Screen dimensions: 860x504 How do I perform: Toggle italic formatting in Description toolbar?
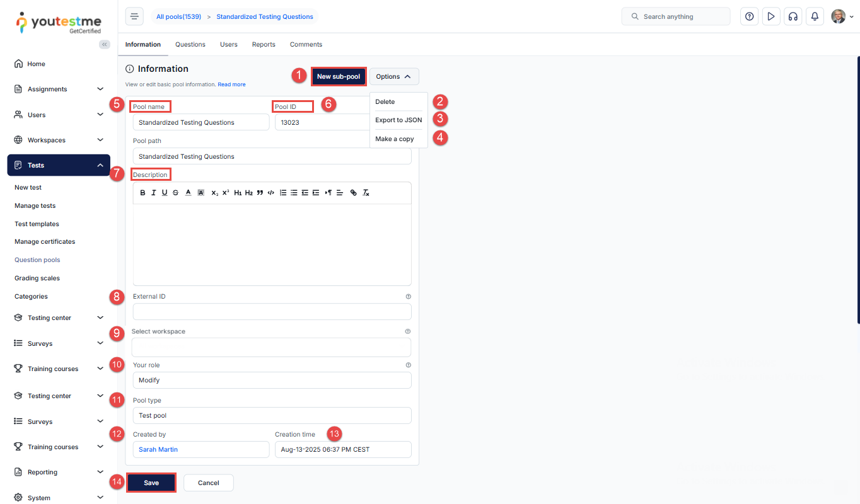coord(153,193)
